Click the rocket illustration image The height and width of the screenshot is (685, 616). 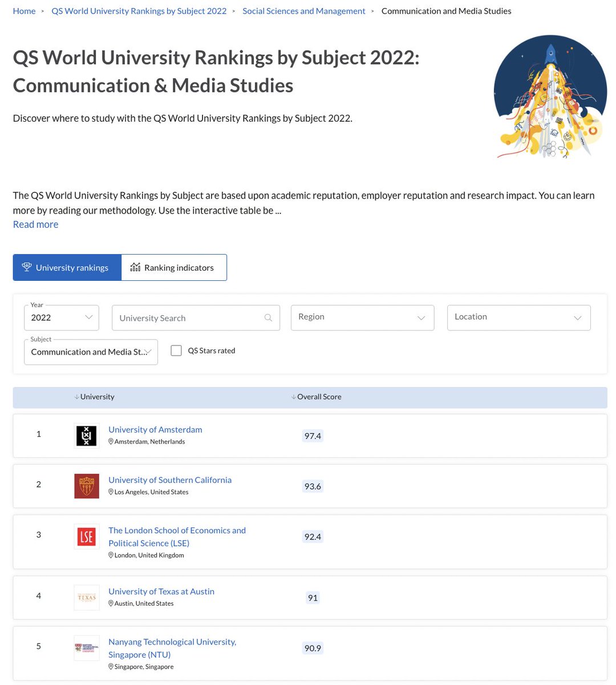coord(550,97)
